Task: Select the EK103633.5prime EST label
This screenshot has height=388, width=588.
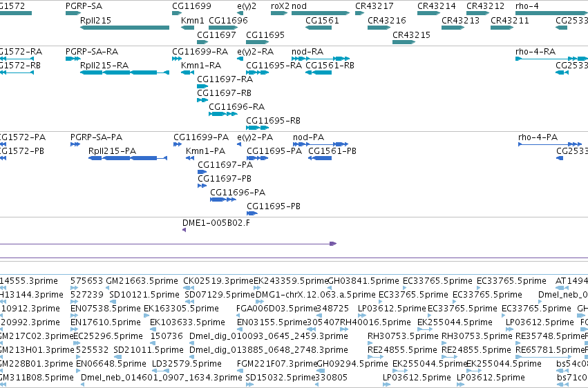Action: [187, 322]
